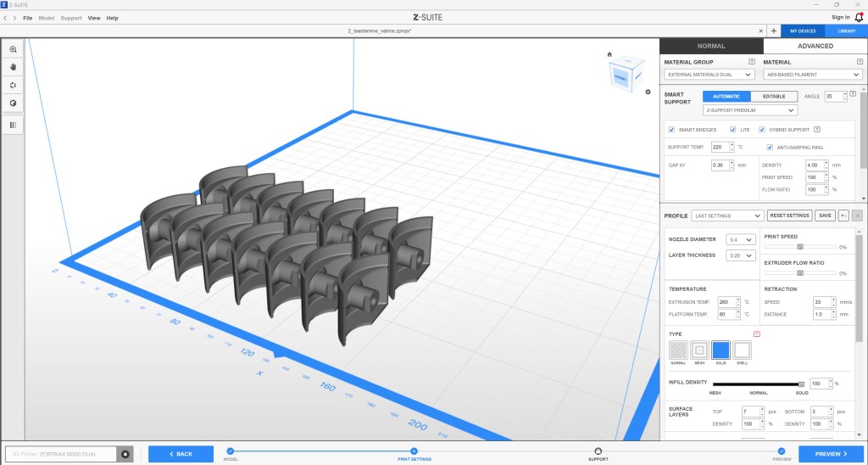The width and height of the screenshot is (868, 465).
Task: Switch to the Normal settings tab
Action: [710, 46]
